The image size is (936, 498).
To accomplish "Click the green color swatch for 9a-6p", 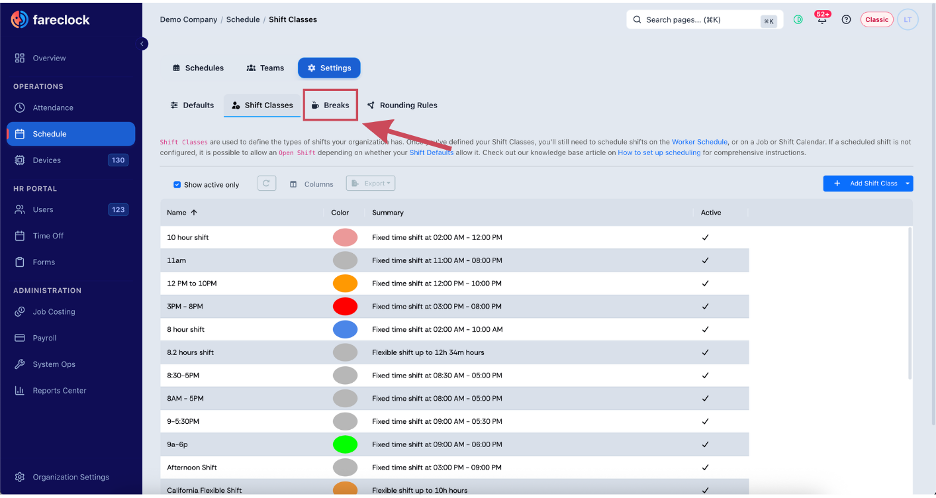I will point(345,444).
